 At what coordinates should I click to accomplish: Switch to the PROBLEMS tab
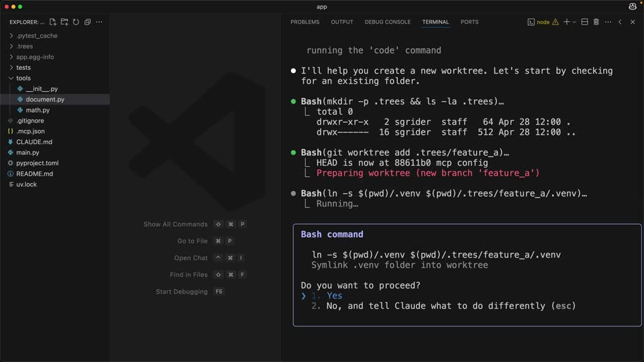pyautogui.click(x=305, y=22)
